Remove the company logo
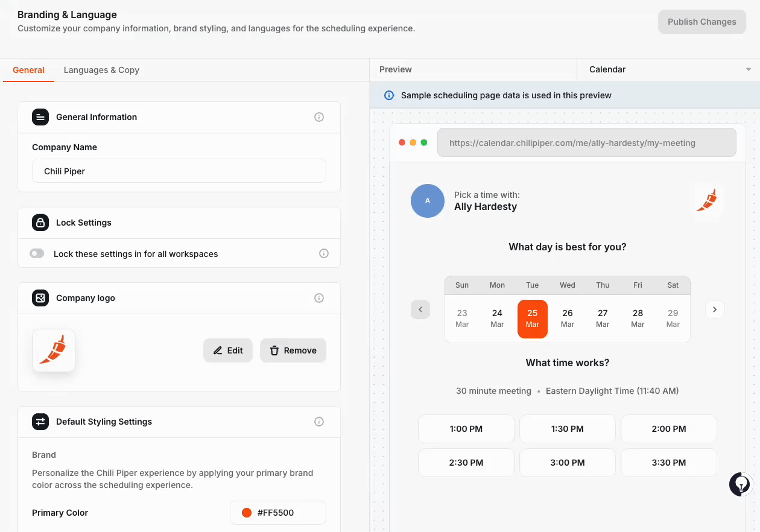Image resolution: width=760 pixels, height=532 pixels. tap(293, 350)
